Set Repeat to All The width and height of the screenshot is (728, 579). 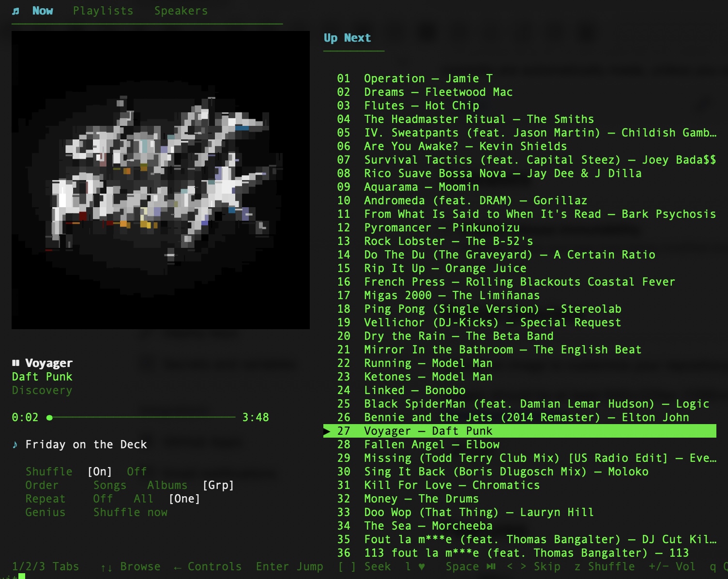tap(143, 499)
